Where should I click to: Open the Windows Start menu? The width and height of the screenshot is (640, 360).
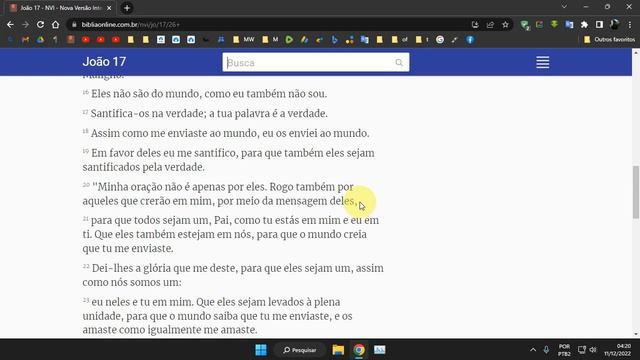point(261,350)
